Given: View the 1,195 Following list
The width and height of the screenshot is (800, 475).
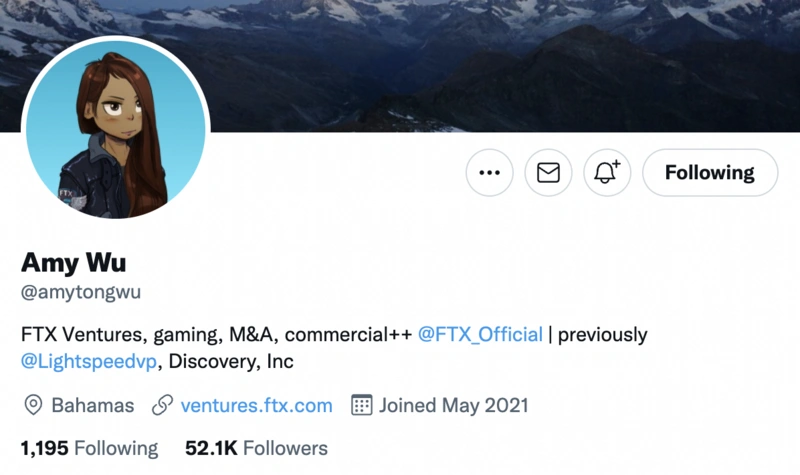Looking at the screenshot, I should point(89,447).
